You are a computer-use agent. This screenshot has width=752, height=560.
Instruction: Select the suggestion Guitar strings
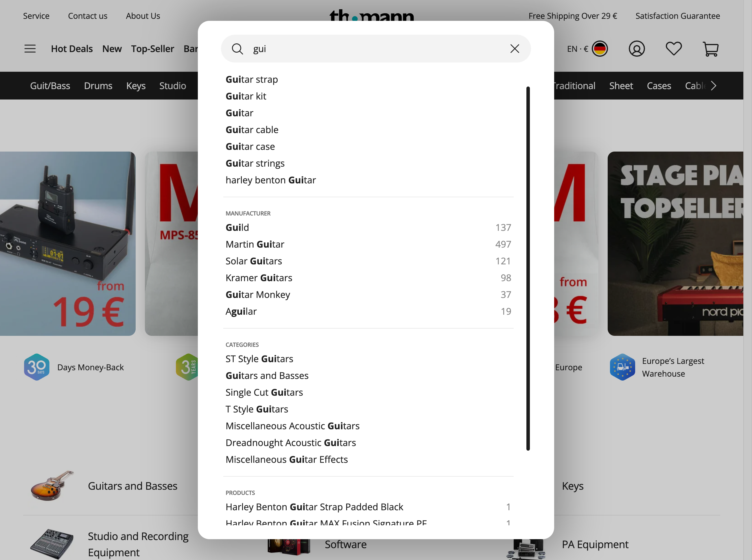point(255,163)
